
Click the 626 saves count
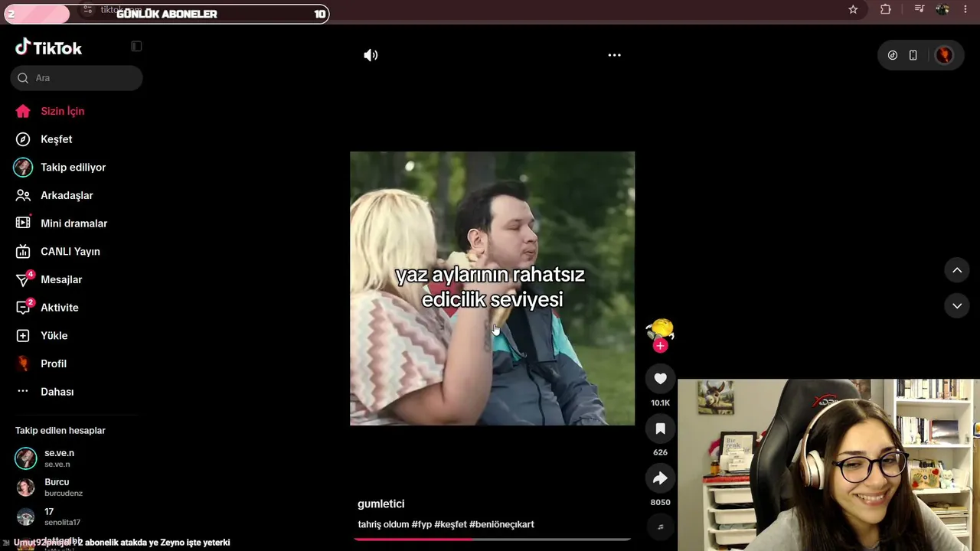(x=660, y=452)
